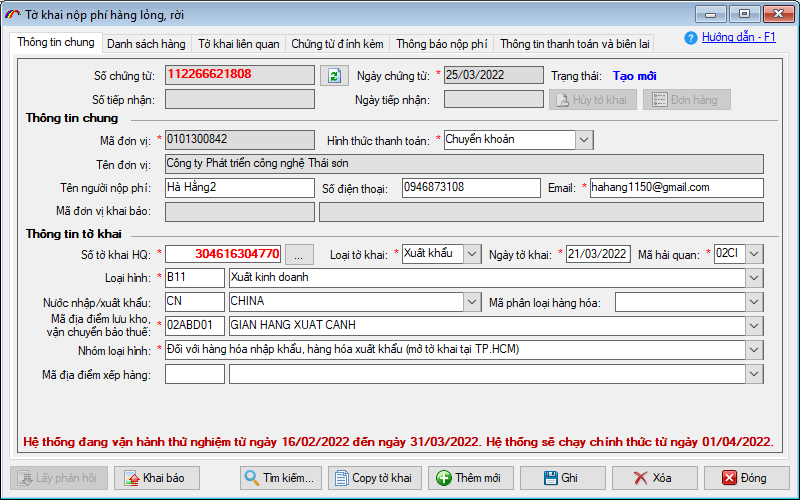Click the CN country code field
The height and width of the screenshot is (500, 800).
coord(195,302)
